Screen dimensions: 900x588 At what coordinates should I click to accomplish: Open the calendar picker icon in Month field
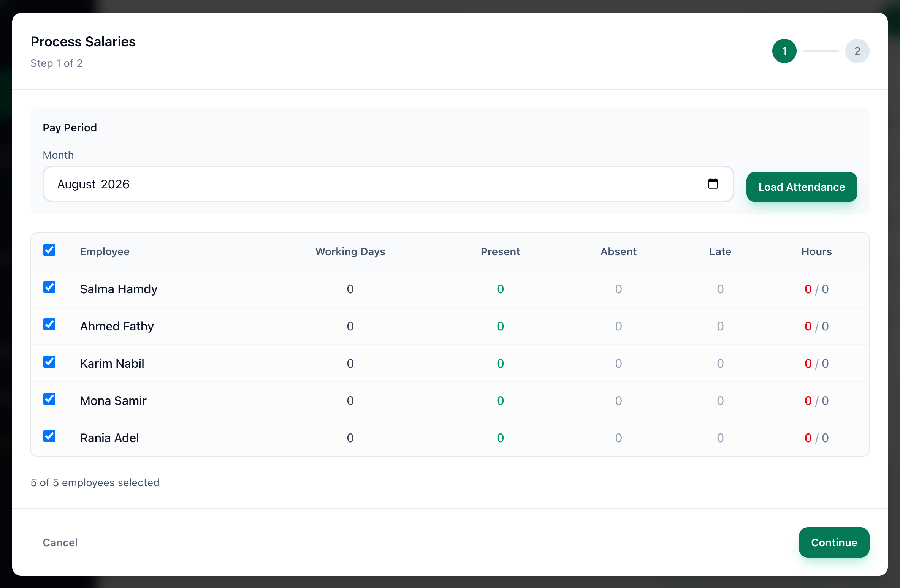[x=713, y=184]
